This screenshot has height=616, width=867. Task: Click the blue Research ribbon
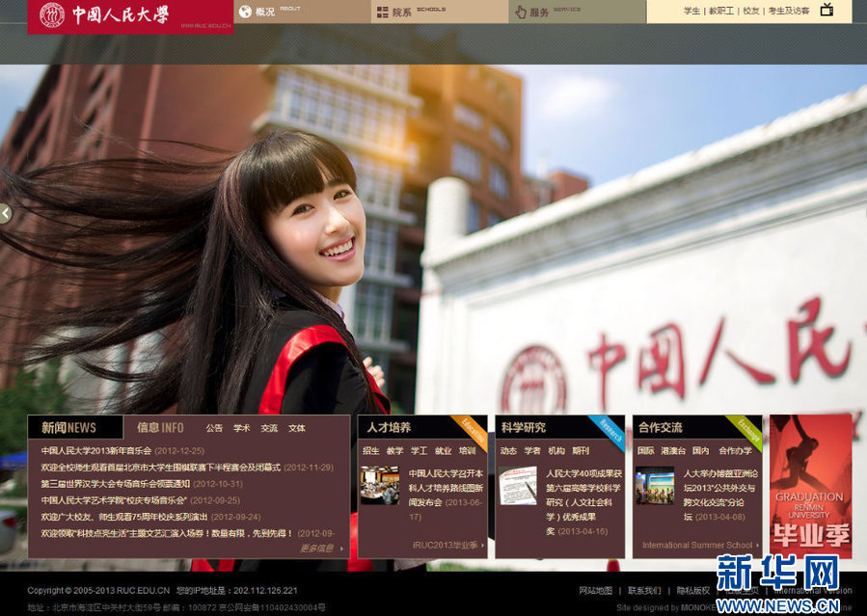click(x=608, y=433)
